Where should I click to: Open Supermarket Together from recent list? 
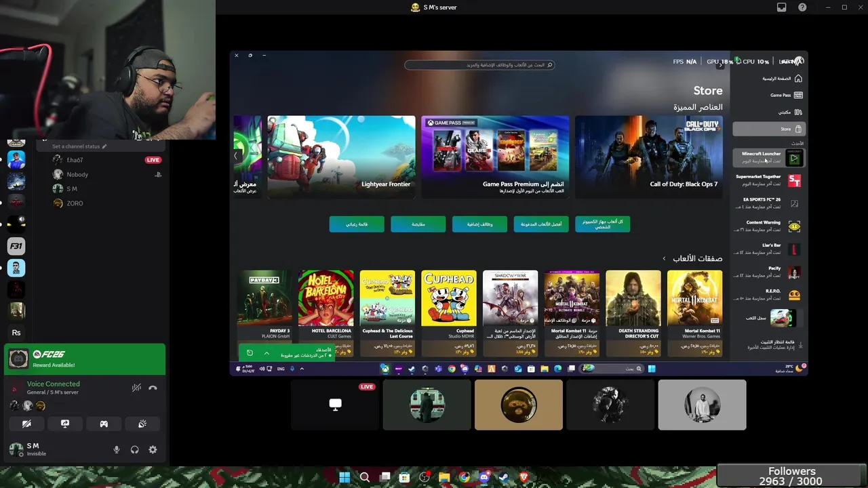(x=769, y=180)
